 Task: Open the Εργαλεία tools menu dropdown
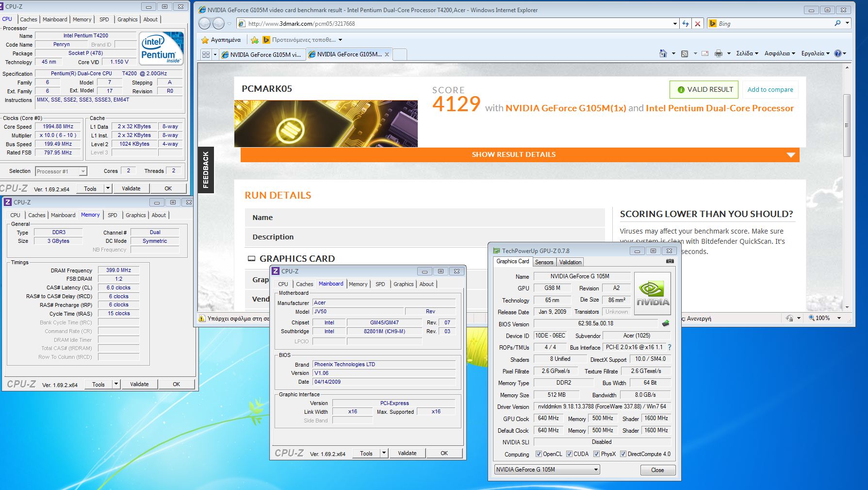[x=816, y=53]
